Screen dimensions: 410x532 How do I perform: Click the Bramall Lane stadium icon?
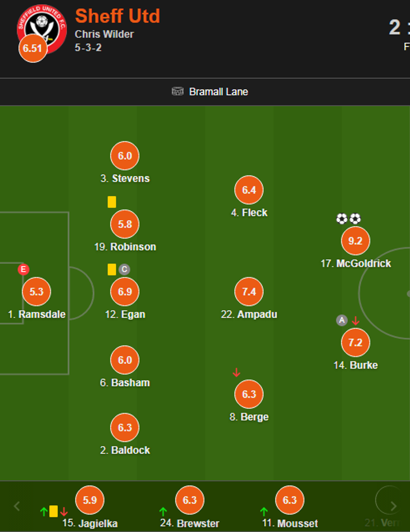pos(177,91)
